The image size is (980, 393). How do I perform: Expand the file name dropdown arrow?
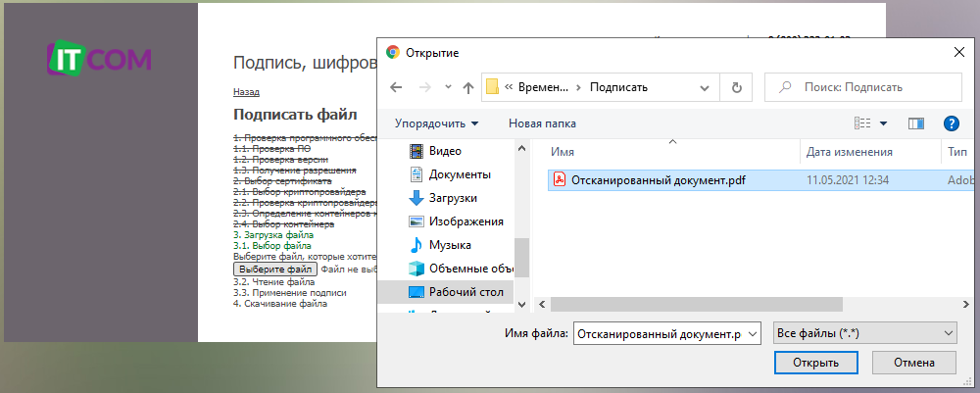[x=752, y=334]
